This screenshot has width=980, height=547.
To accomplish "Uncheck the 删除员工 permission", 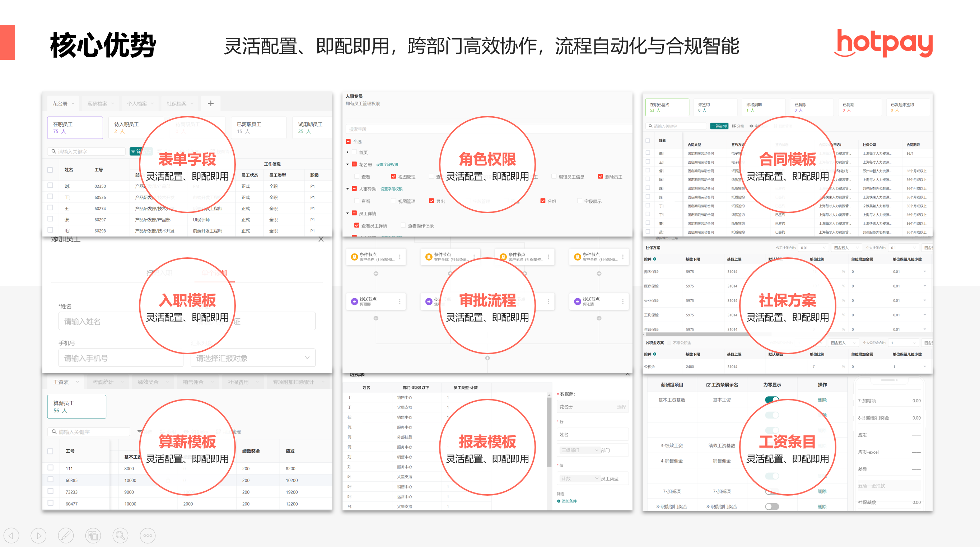I will click(x=600, y=177).
